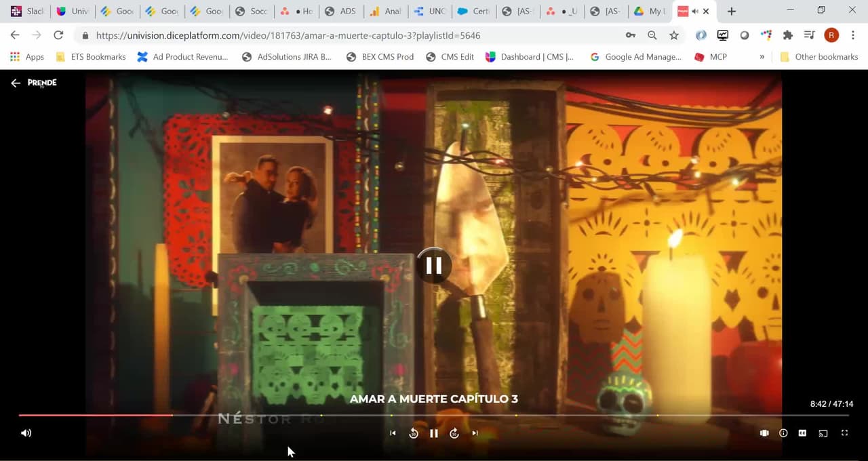Enter fullscreen mode in the player
The height and width of the screenshot is (461, 868).
844,433
